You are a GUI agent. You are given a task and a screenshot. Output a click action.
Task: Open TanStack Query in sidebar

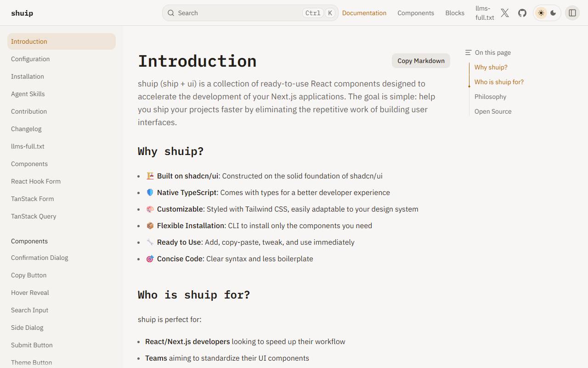point(62,216)
